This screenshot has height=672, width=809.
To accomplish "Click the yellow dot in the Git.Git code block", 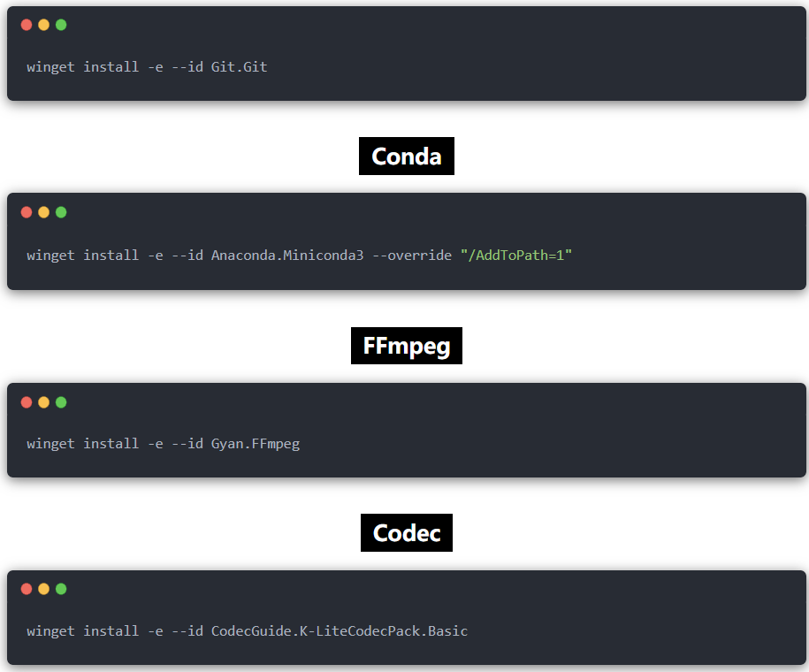I will pos(43,25).
